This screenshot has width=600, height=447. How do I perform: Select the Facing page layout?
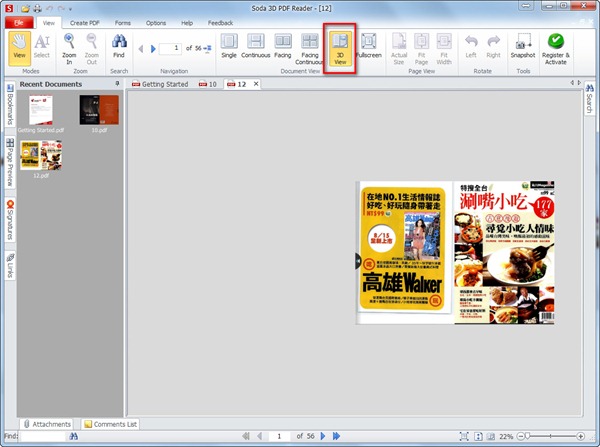(x=282, y=47)
